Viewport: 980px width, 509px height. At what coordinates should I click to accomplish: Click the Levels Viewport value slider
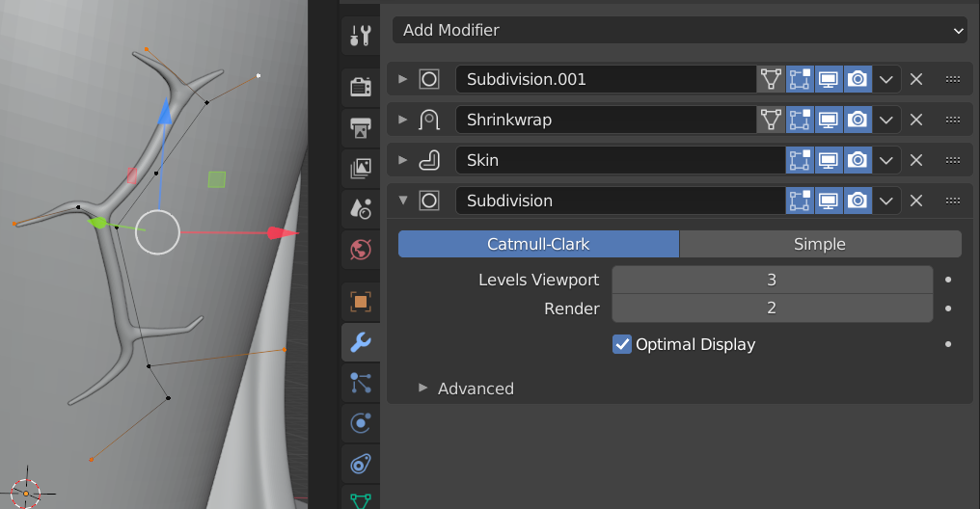pyautogui.click(x=772, y=280)
